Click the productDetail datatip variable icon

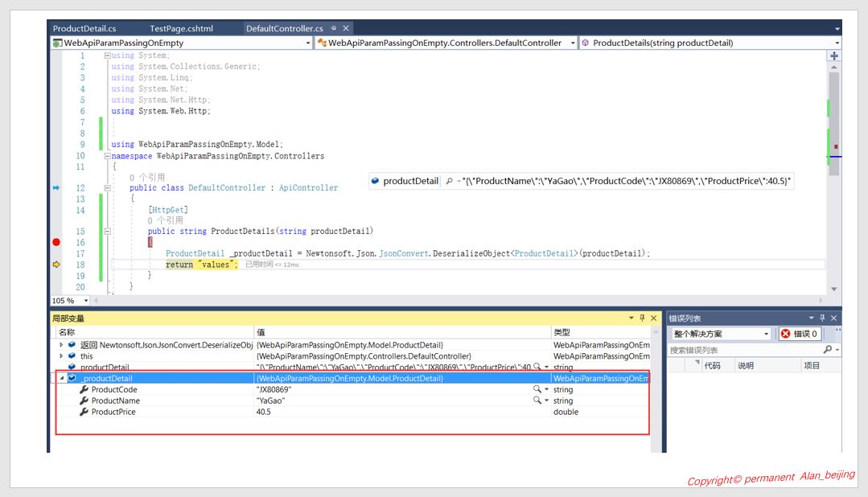point(375,181)
